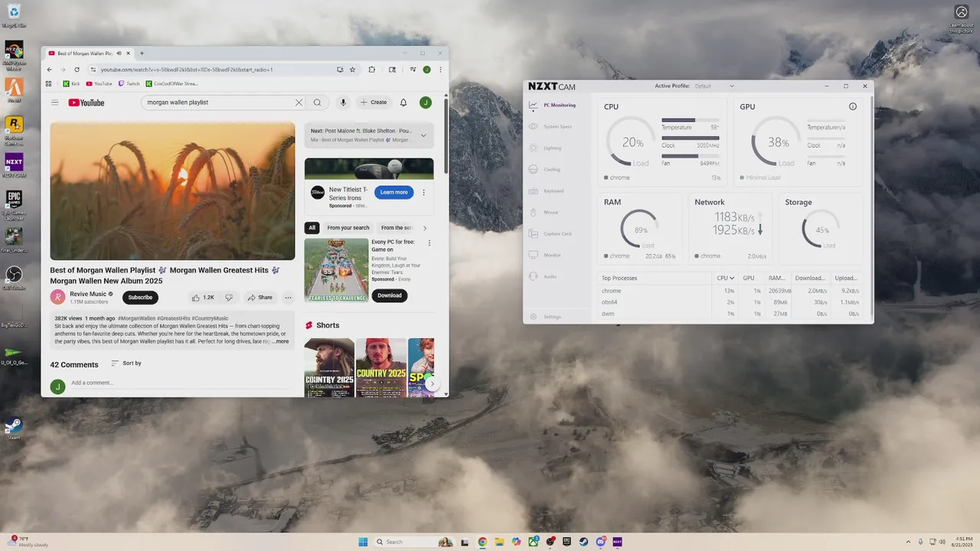The width and height of the screenshot is (980, 551).
Task: Open Windows Start menu
Action: click(x=363, y=542)
